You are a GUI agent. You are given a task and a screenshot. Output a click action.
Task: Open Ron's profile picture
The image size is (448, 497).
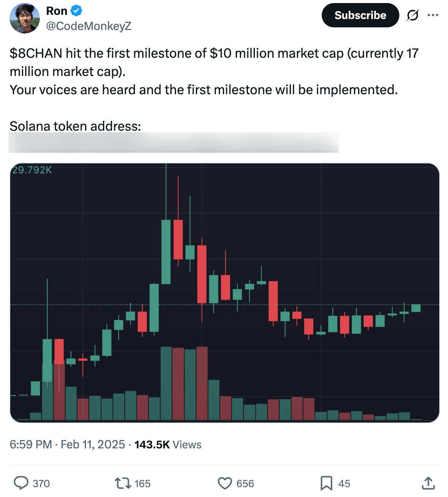25,18
